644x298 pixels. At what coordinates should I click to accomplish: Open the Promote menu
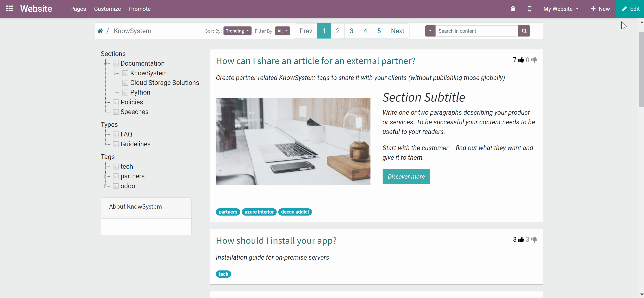tap(140, 9)
